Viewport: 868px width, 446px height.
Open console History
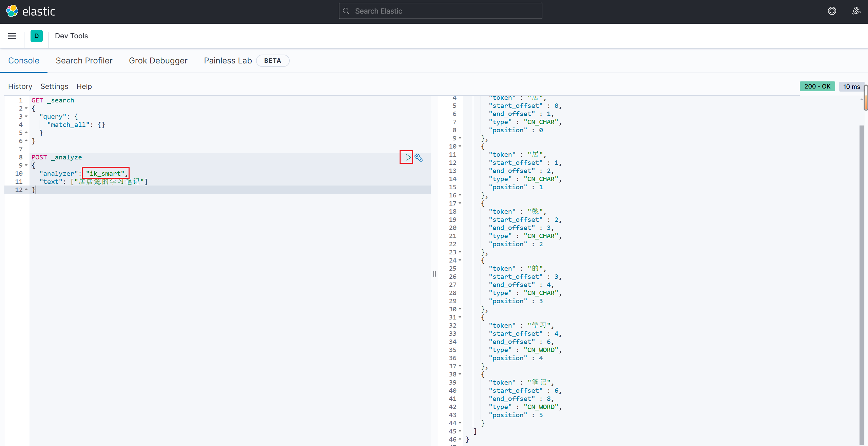tap(20, 86)
